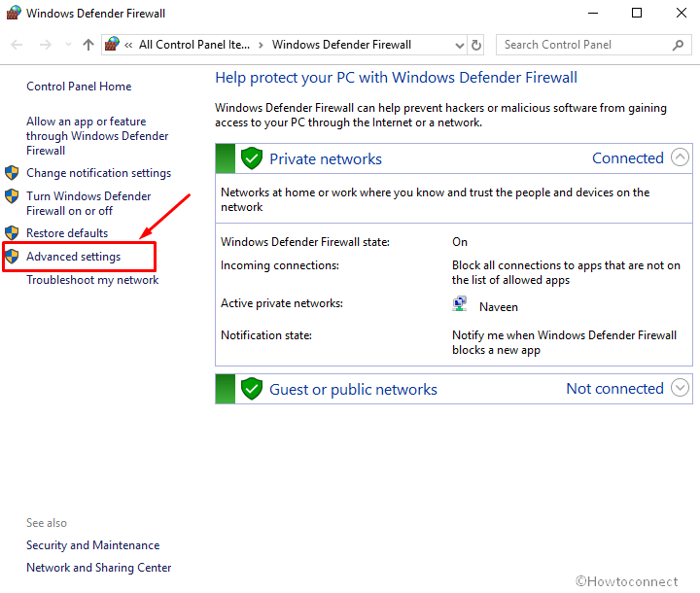Click shield icon beside Advanced settings
The height and width of the screenshot is (593, 700).
pos(12,256)
